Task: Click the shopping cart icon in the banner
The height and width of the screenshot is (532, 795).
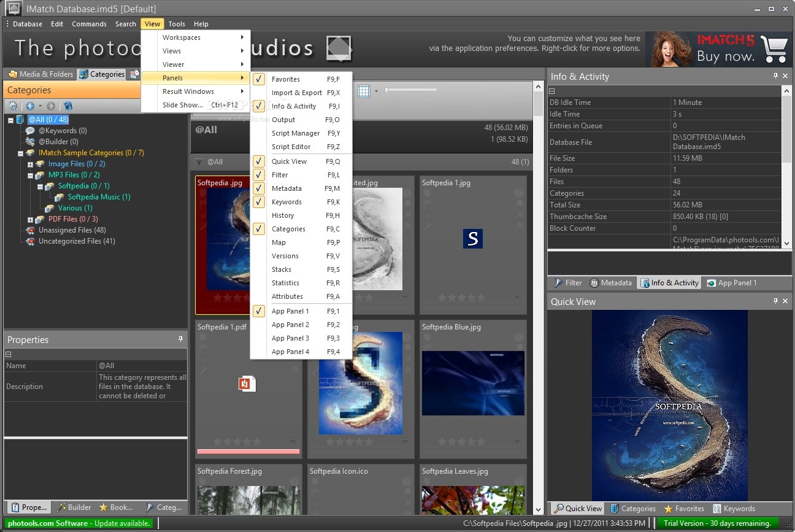Action: 774,48
